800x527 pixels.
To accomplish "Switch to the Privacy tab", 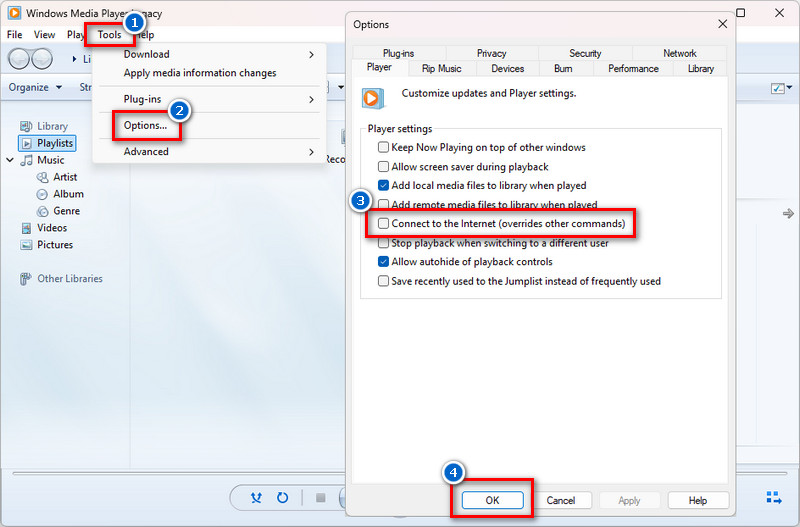I will click(491, 53).
